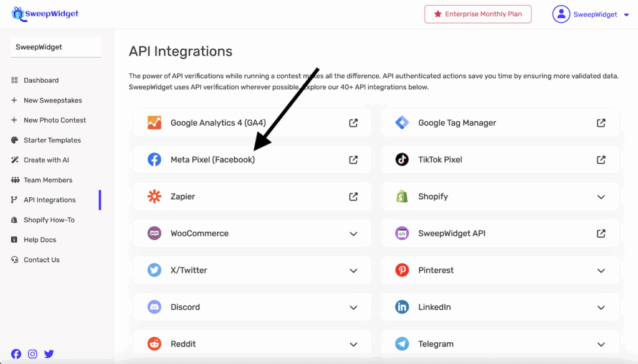The height and width of the screenshot is (364, 638).
Task: Click the Meta Pixel external link icon
Action: coord(353,160)
